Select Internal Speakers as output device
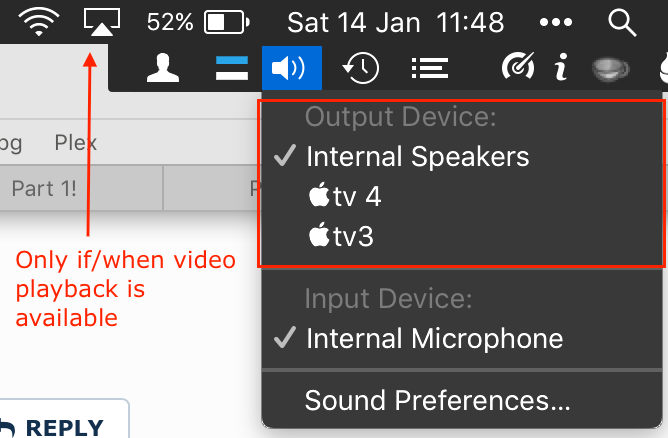This screenshot has height=438, width=668. tap(417, 157)
